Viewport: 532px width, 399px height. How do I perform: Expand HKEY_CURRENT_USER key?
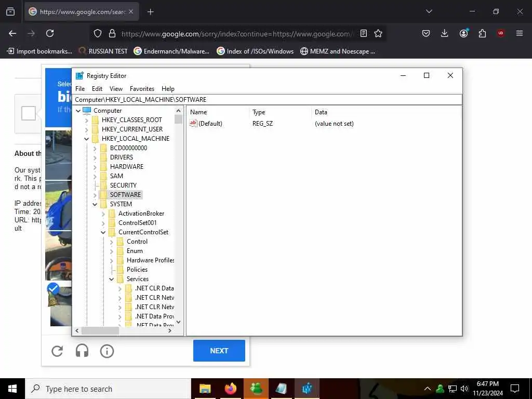(87, 129)
